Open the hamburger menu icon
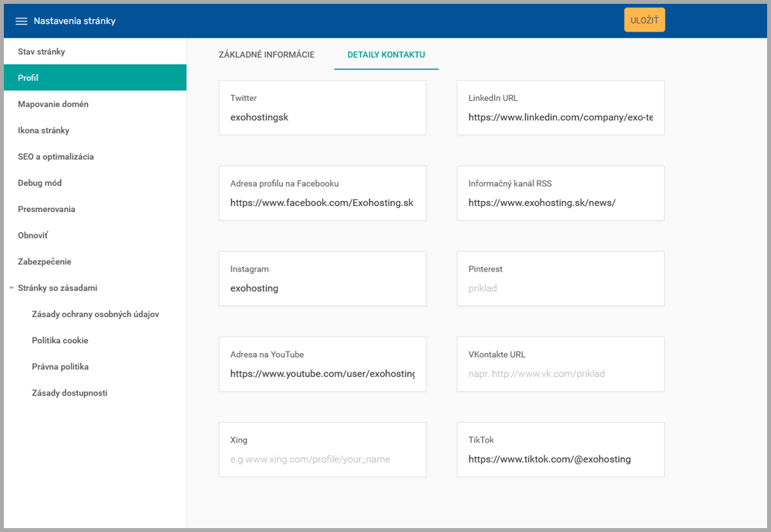 click(x=22, y=22)
